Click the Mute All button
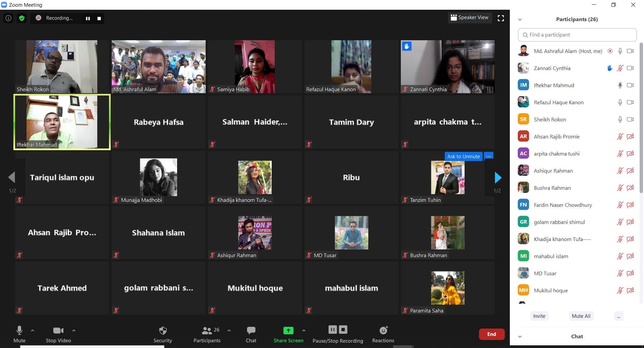 [581, 316]
